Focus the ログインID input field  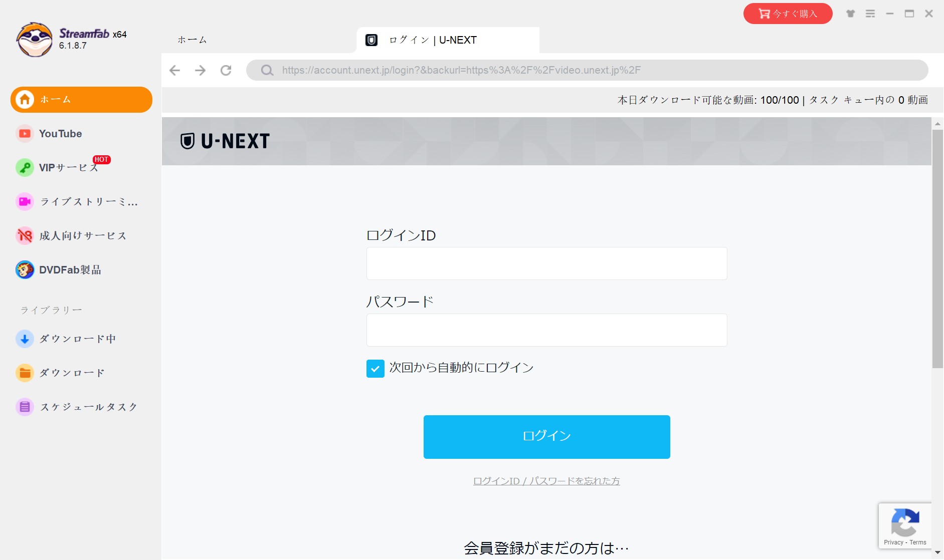546,263
